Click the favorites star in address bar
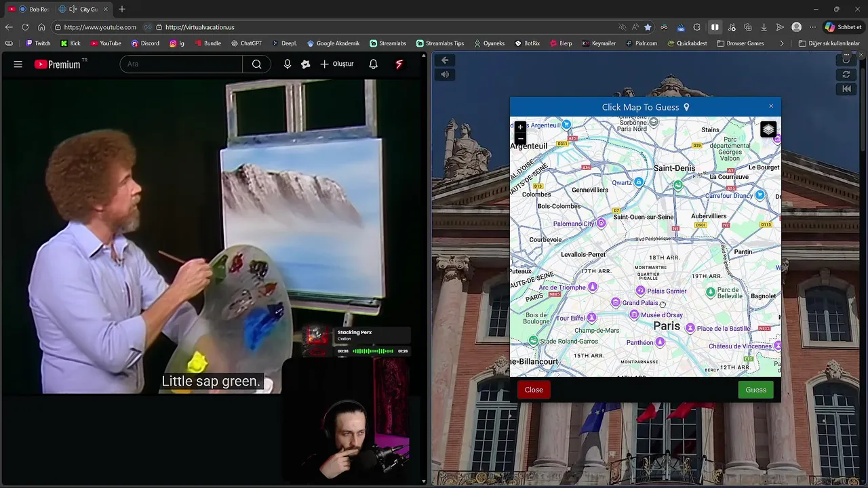 pos(648,27)
